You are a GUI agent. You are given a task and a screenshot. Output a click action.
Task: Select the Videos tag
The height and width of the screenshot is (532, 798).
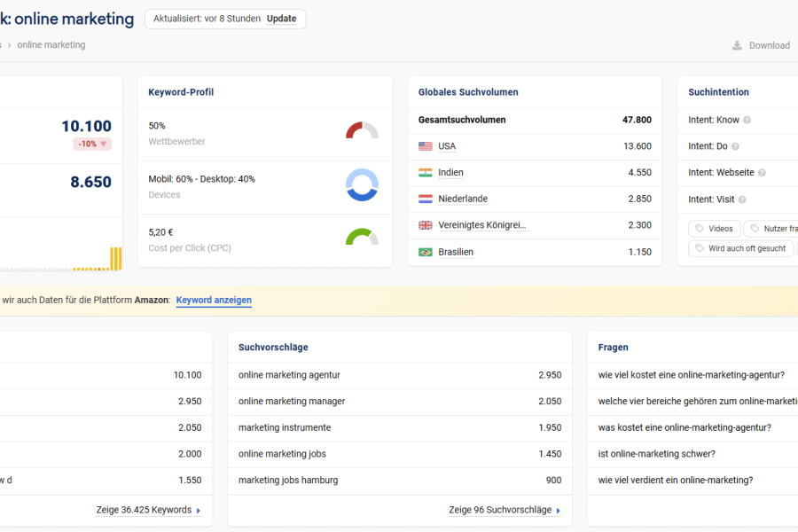tap(715, 229)
